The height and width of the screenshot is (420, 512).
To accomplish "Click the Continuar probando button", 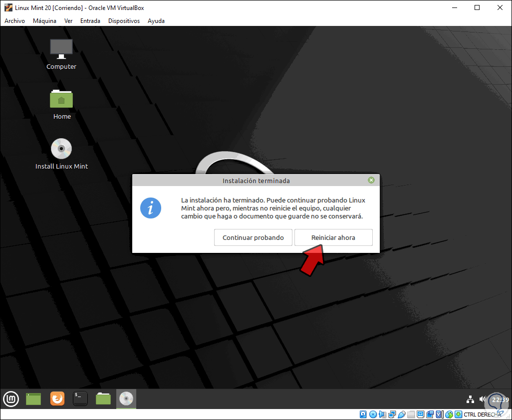I will pos(253,237).
